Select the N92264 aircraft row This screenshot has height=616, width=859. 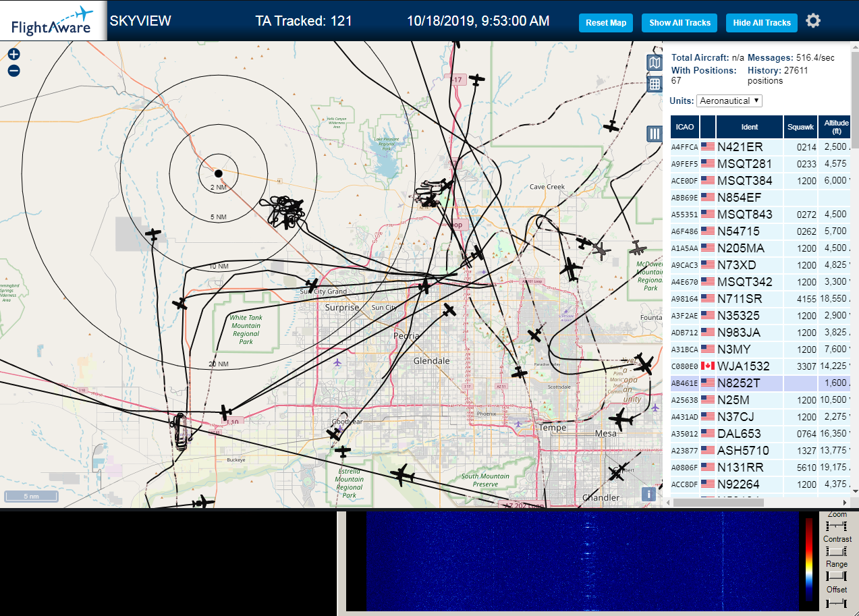tap(760, 484)
